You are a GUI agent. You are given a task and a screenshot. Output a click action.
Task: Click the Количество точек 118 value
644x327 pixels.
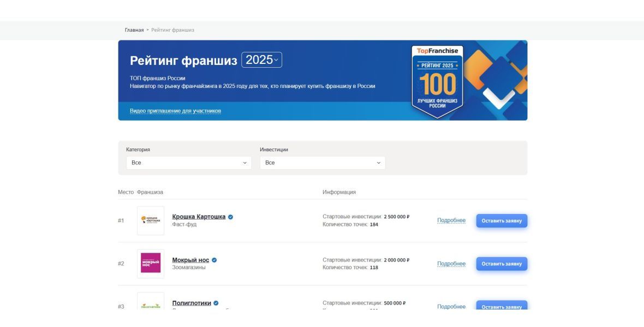(374, 267)
